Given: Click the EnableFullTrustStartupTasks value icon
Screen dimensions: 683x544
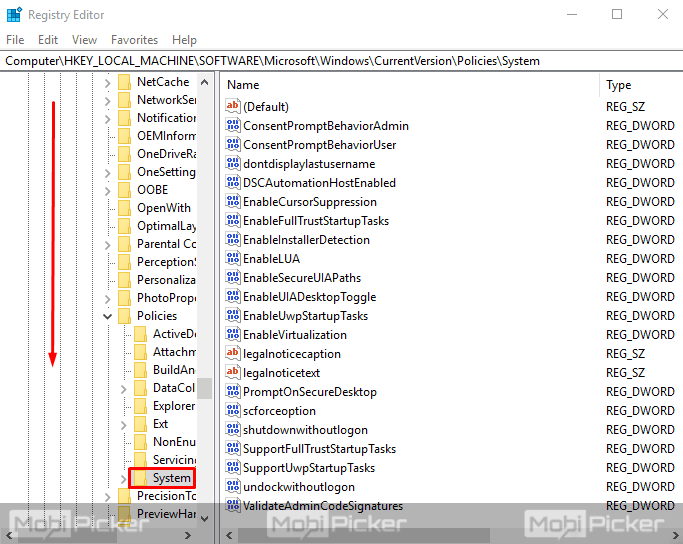Looking at the screenshot, I should click(233, 220).
